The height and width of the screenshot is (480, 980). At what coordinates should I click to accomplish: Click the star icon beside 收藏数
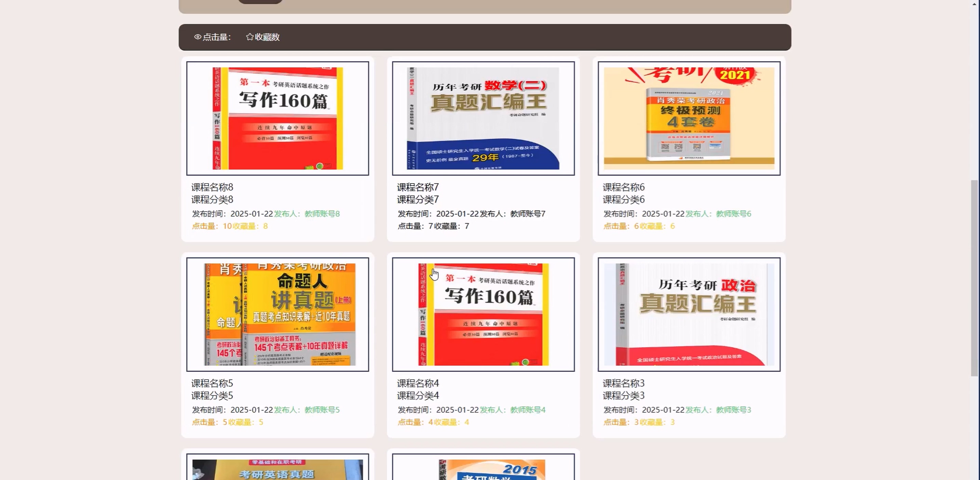click(249, 37)
